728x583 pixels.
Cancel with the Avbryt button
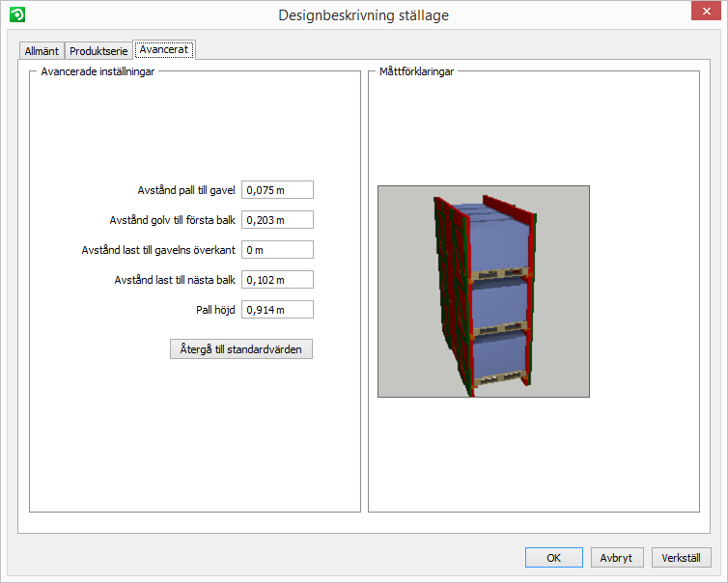[x=617, y=558]
